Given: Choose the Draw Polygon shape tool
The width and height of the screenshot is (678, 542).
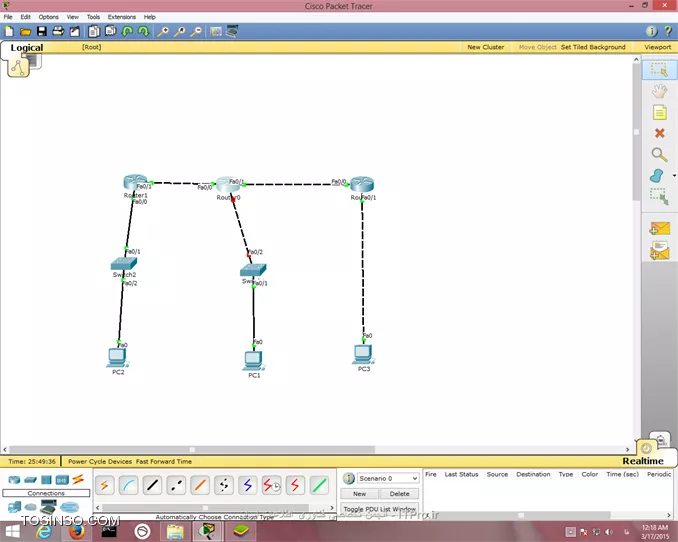Looking at the screenshot, I should click(657, 176).
